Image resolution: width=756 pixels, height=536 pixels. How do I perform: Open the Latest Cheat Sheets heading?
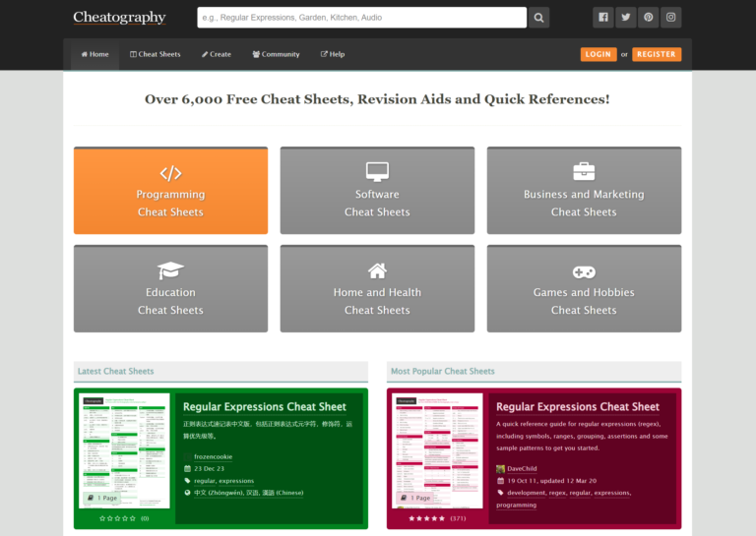coord(116,372)
